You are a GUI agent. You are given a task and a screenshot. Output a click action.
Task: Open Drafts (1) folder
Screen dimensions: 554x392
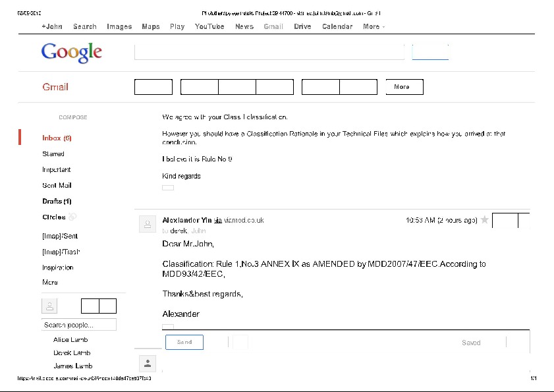click(x=57, y=202)
